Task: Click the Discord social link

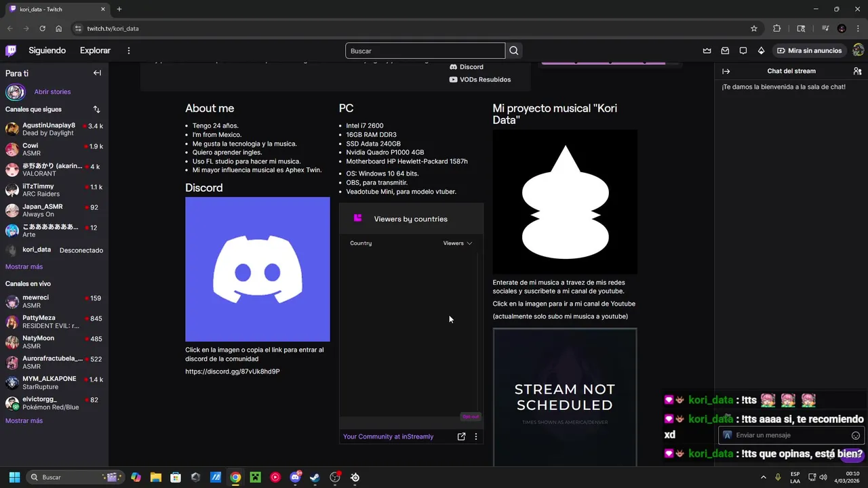Action: [467, 67]
